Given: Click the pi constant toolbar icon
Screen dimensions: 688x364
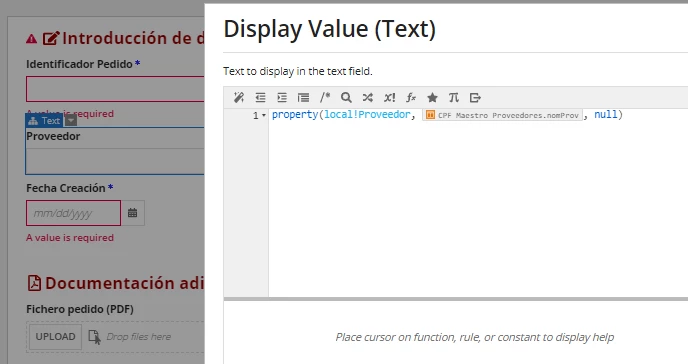Looking at the screenshot, I should tap(454, 97).
